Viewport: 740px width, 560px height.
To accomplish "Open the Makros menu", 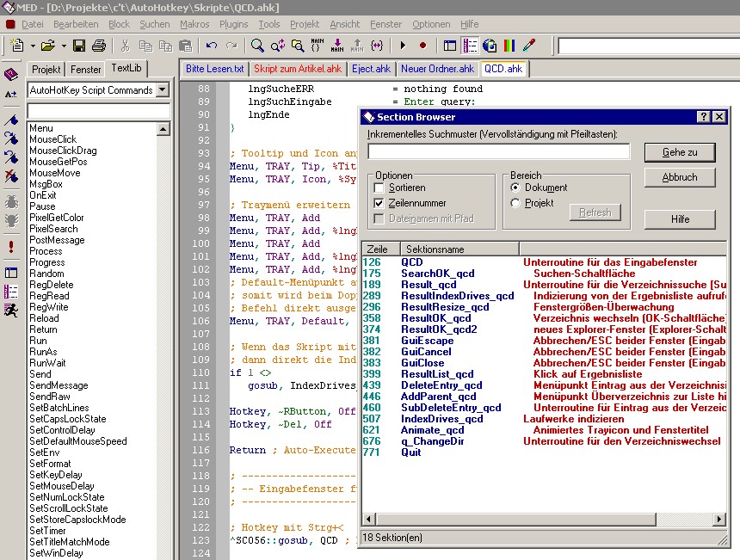I will pyautogui.click(x=194, y=24).
